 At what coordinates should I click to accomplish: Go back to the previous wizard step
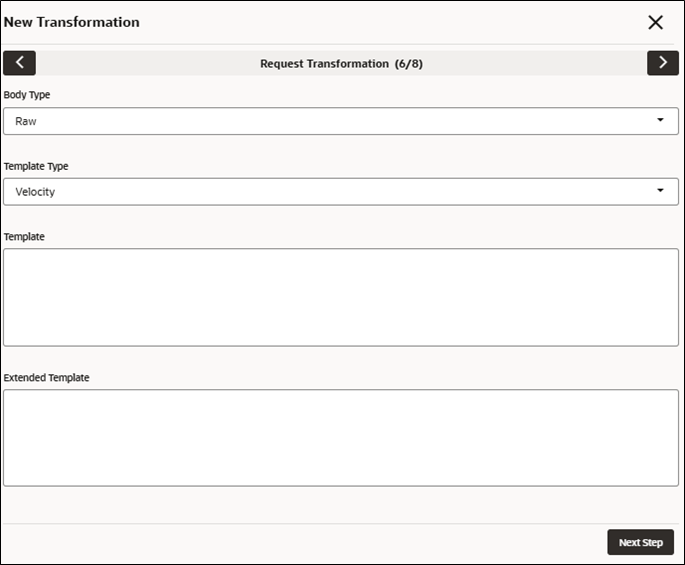[19, 63]
